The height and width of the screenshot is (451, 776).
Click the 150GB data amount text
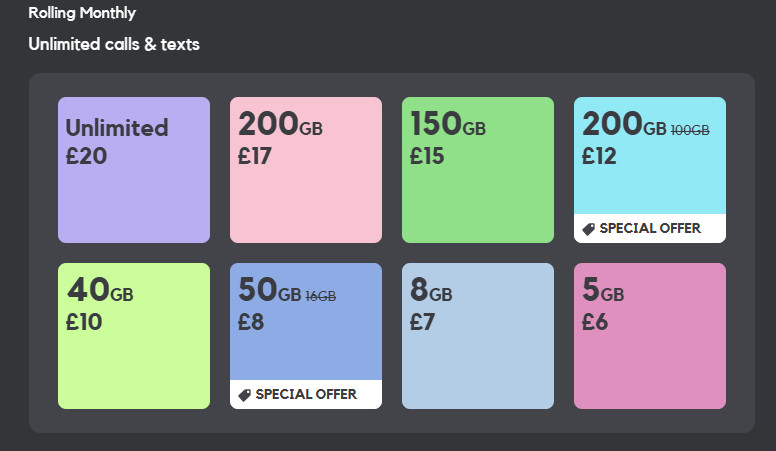(x=448, y=124)
